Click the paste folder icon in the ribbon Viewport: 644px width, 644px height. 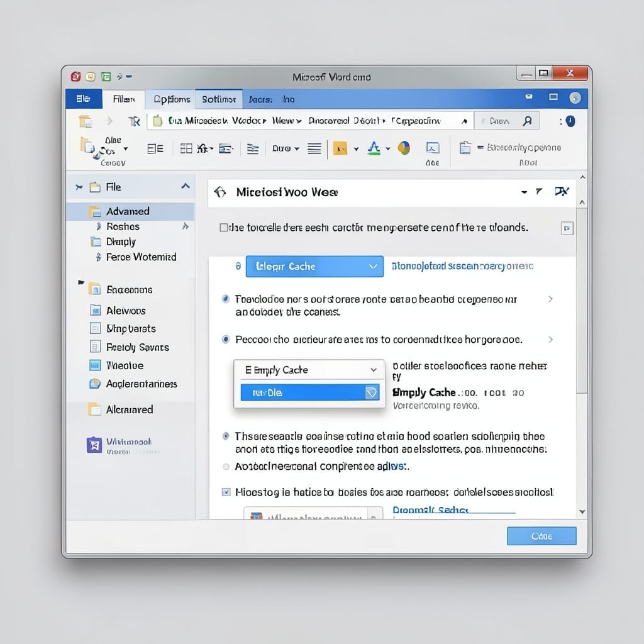coord(87,146)
